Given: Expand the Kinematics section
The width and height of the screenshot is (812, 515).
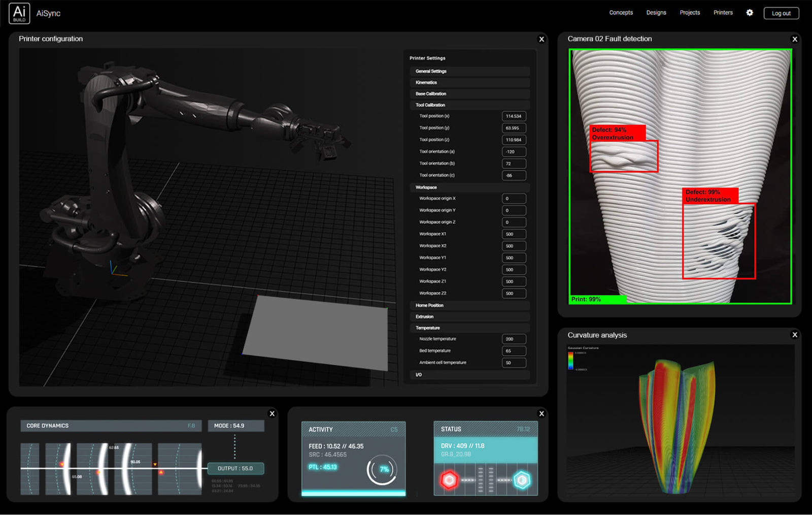Looking at the screenshot, I should [469, 82].
